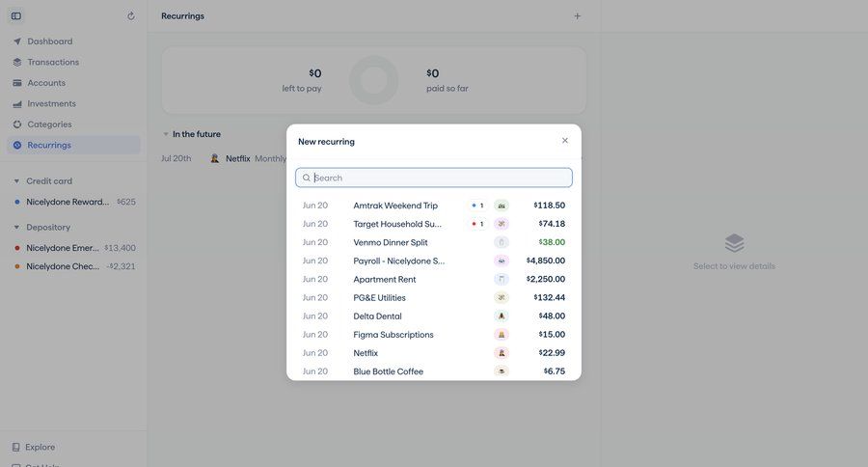Click the blue tag badge on Amtrak row
The height and width of the screenshot is (467, 868).
pyautogui.click(x=477, y=206)
